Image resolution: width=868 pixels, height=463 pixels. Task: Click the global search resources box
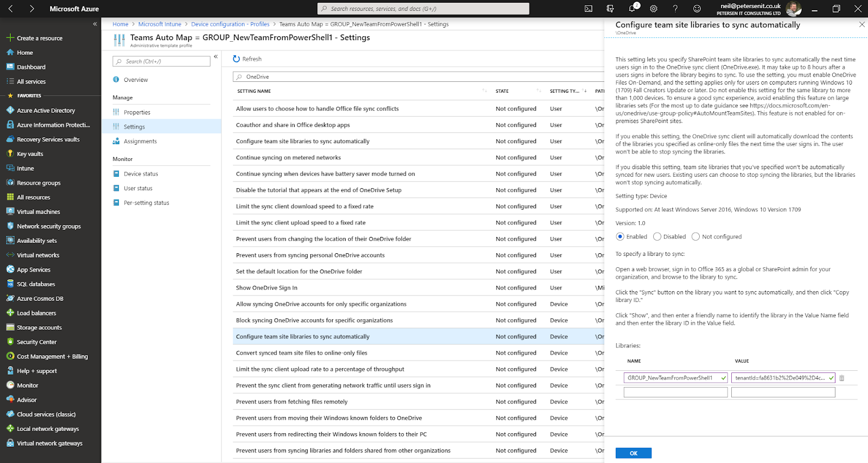[423, 9]
